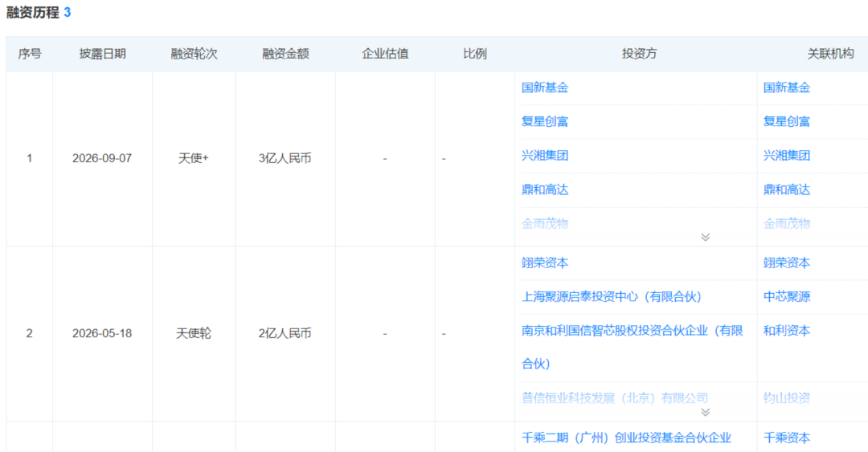The width and height of the screenshot is (868, 452).
Task: Open 中芯聚源 related institution link
Action: 787,296
